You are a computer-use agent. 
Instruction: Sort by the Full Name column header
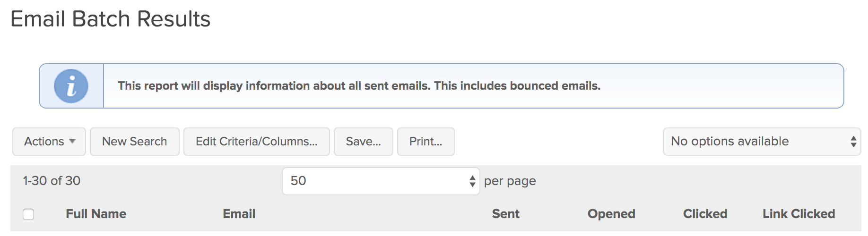click(x=96, y=214)
